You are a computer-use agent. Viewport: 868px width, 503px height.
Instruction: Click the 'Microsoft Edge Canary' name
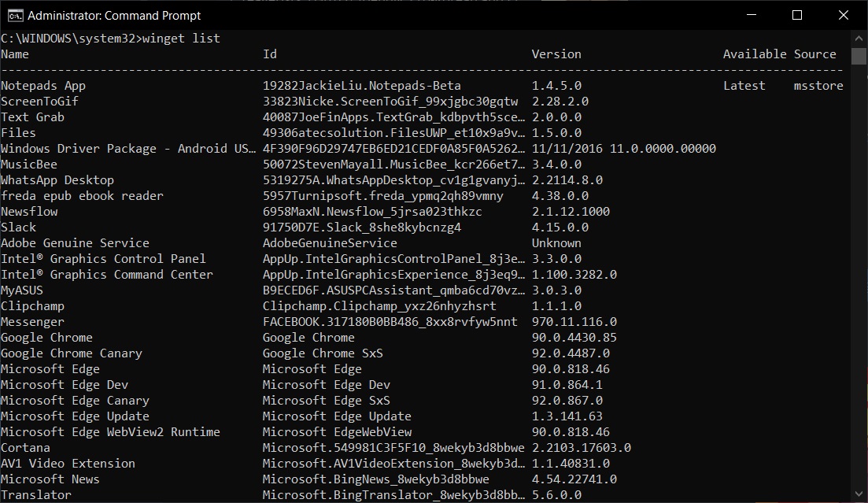pyautogui.click(x=75, y=401)
